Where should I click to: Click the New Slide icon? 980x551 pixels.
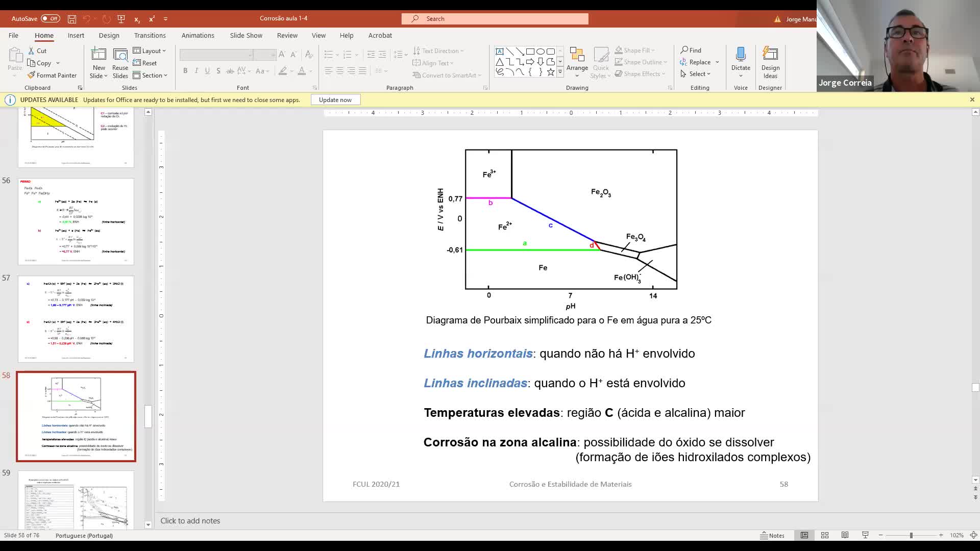[99, 55]
